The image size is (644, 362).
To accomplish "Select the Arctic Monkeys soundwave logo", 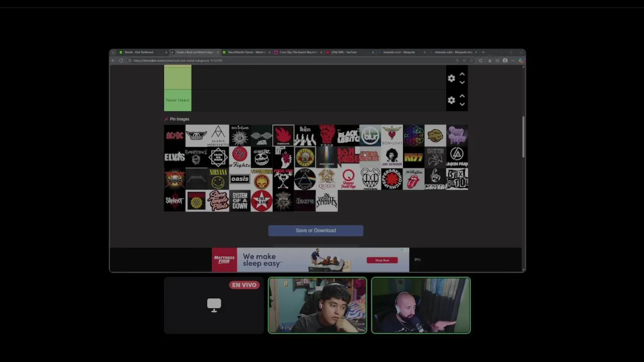I will (262, 136).
